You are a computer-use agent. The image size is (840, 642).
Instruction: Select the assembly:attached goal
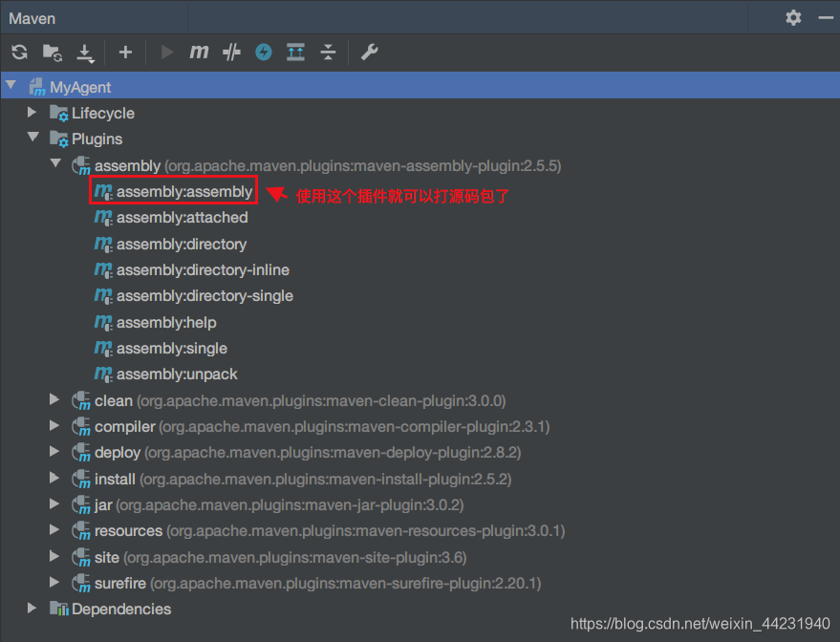[x=183, y=218]
